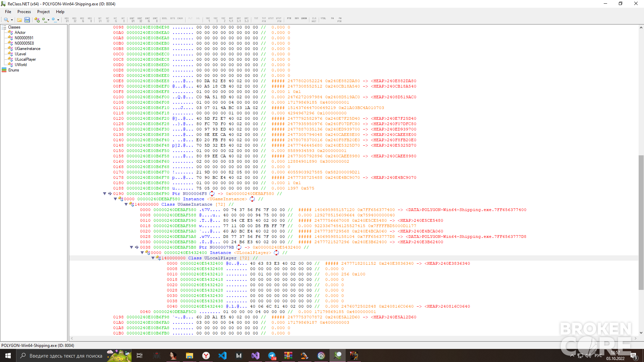Open the insert bytes dropdown arrow
The width and height of the screenshot is (644, 362).
point(58,20)
